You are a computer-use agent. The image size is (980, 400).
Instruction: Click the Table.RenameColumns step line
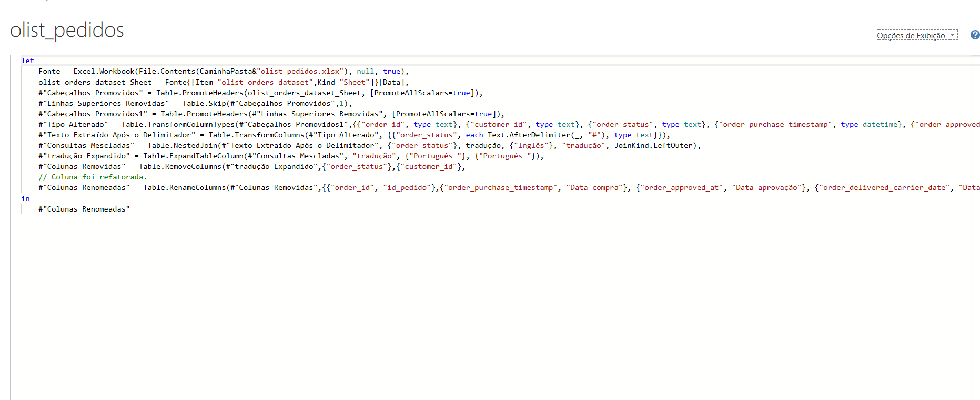[x=509, y=187]
